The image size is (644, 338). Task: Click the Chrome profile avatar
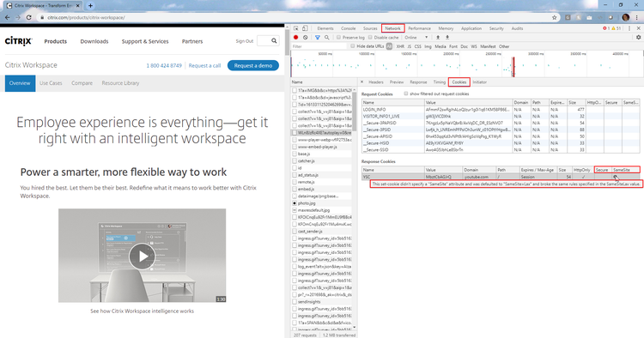pyautogui.click(x=625, y=17)
